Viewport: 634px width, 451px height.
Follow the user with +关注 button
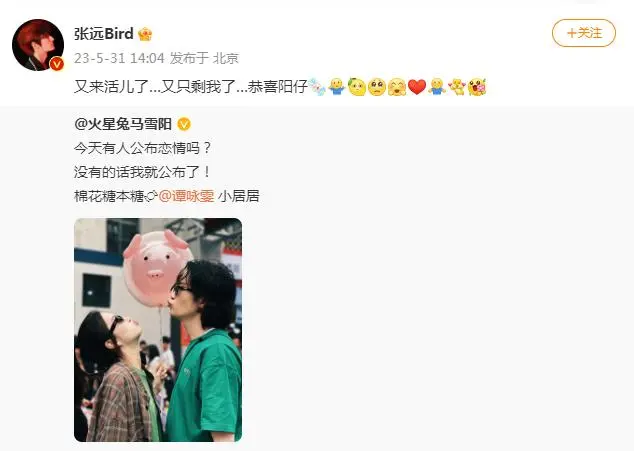coord(583,33)
